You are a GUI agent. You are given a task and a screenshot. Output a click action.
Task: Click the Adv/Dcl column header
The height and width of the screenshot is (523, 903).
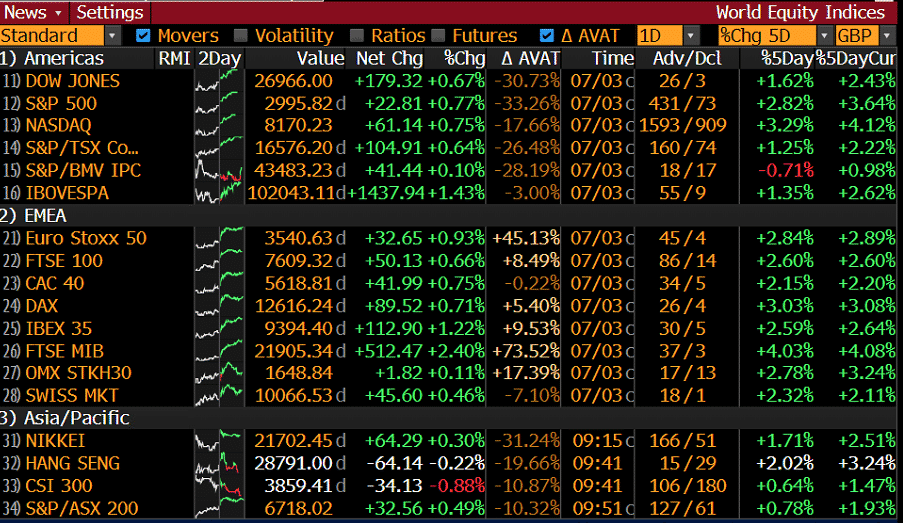pos(687,58)
